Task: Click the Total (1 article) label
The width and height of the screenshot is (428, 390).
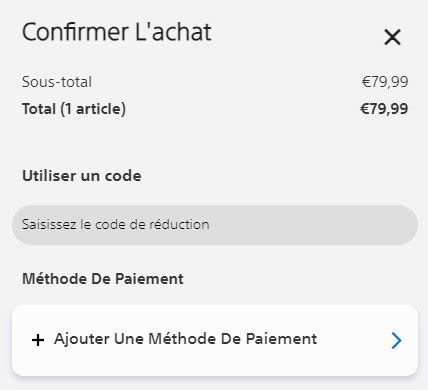Action: click(74, 109)
